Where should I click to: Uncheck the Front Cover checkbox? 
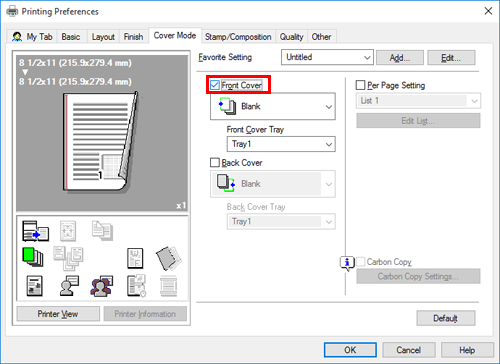pos(215,85)
